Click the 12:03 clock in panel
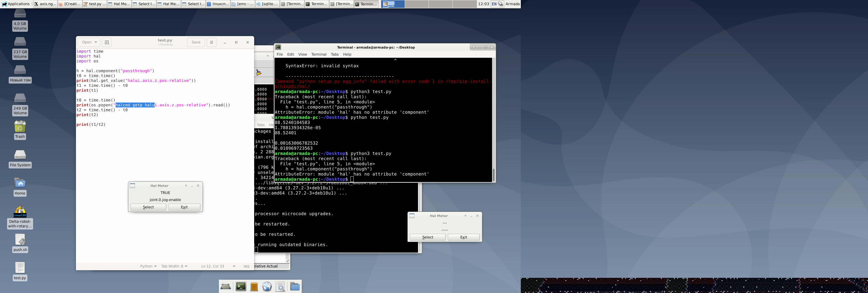The image size is (868, 293). (x=484, y=4)
